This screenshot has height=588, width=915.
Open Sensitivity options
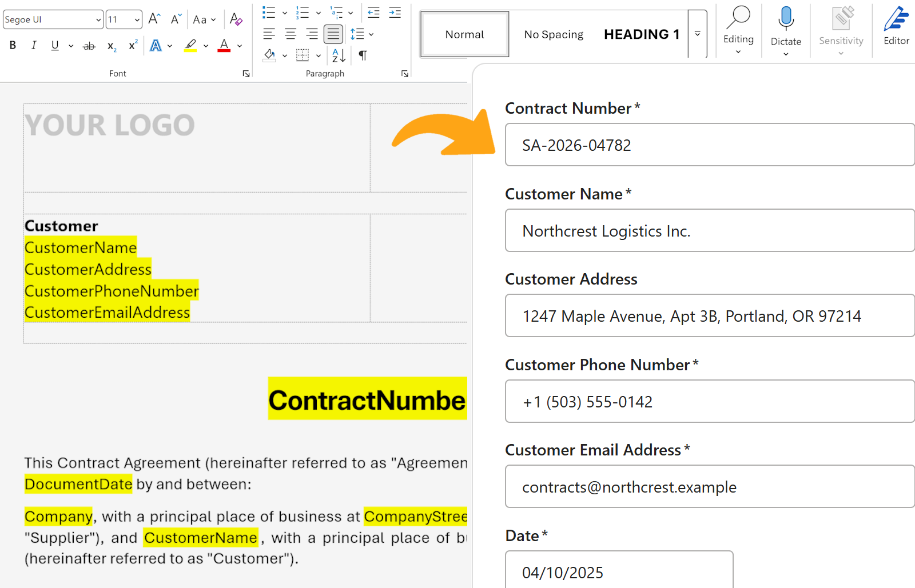(841, 30)
